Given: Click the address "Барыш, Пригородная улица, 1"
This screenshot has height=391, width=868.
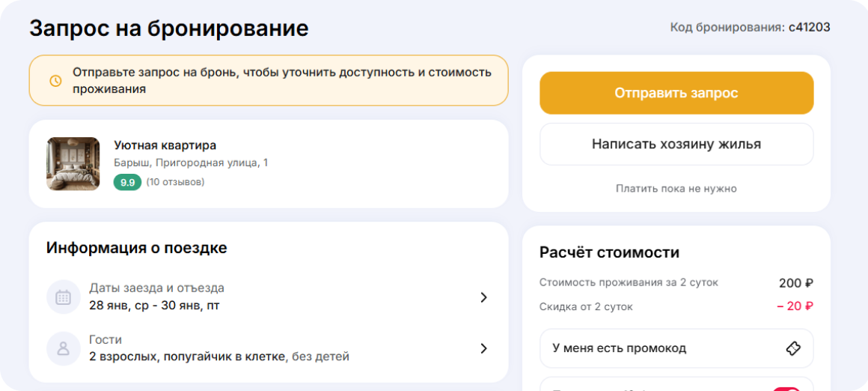Looking at the screenshot, I should tap(191, 163).
